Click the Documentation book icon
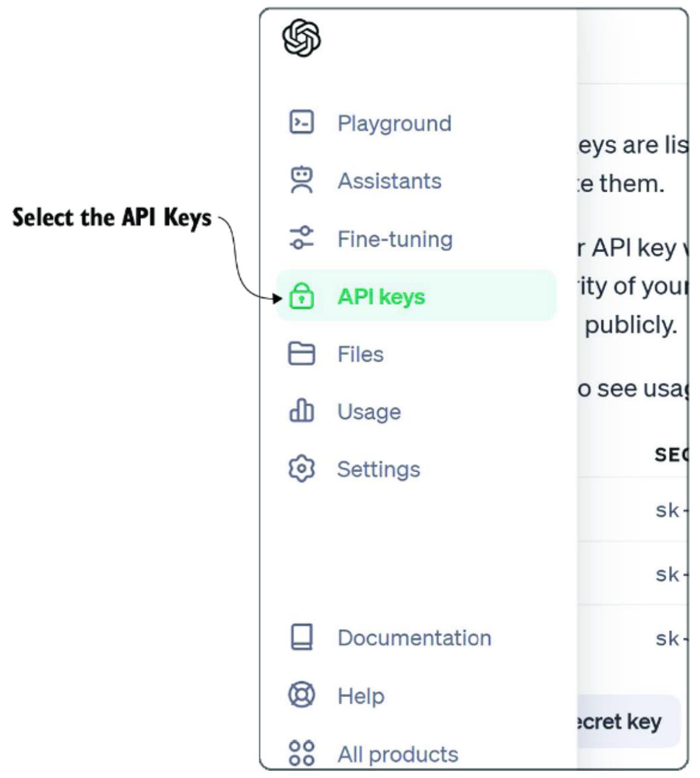700x778 pixels. 302,637
